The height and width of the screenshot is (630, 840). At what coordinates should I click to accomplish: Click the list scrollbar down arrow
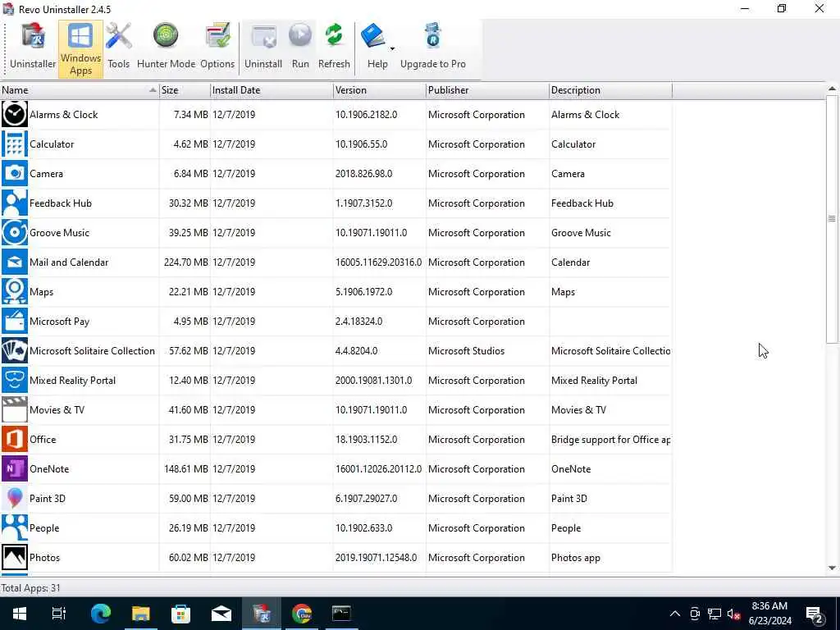pyautogui.click(x=832, y=568)
